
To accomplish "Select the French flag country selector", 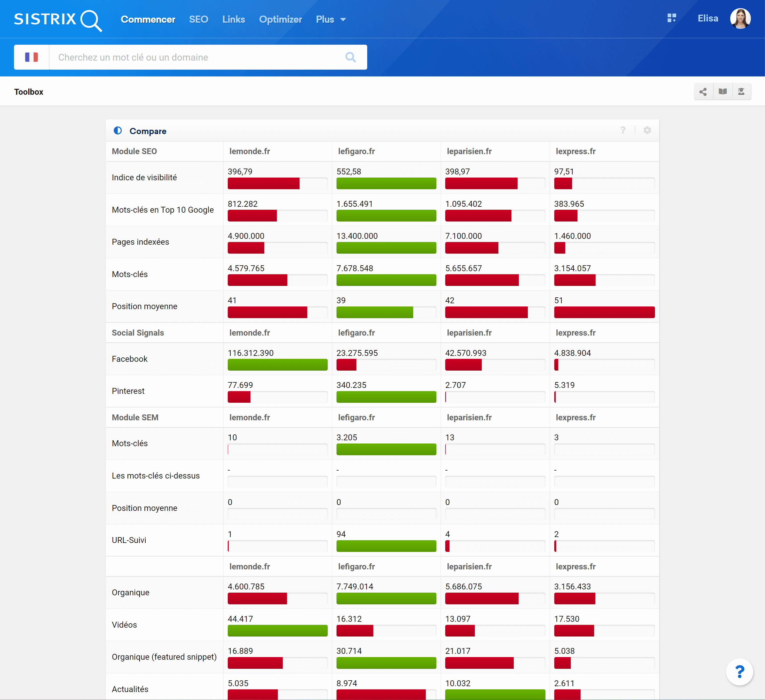I will pos(31,57).
